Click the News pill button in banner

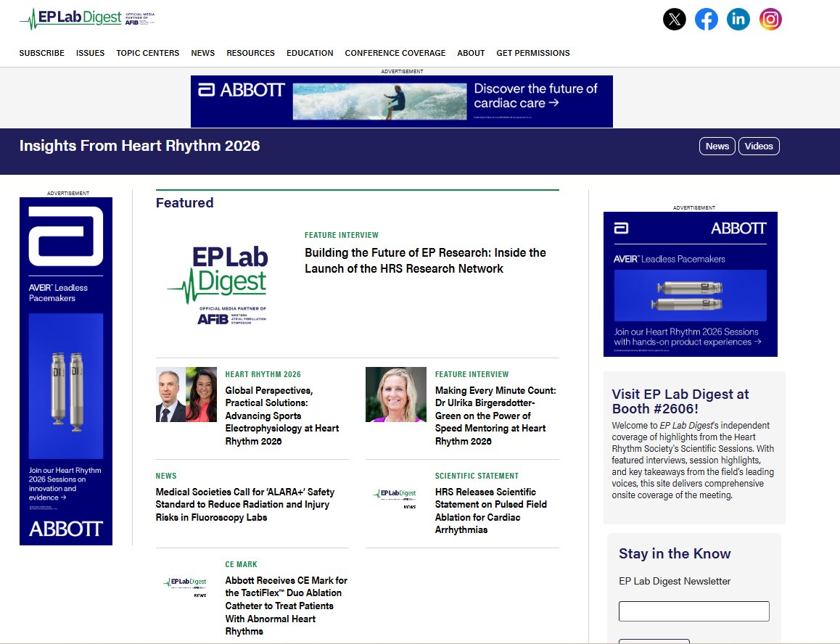click(717, 146)
